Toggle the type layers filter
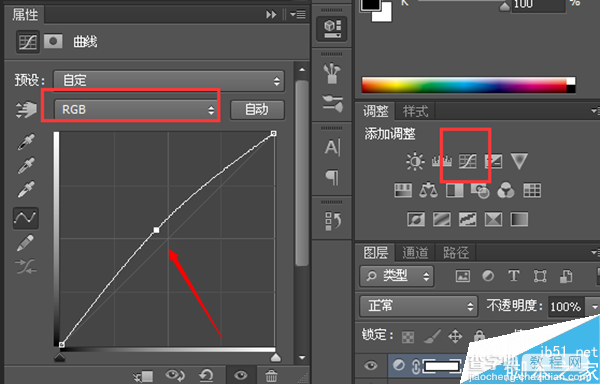 [514, 276]
